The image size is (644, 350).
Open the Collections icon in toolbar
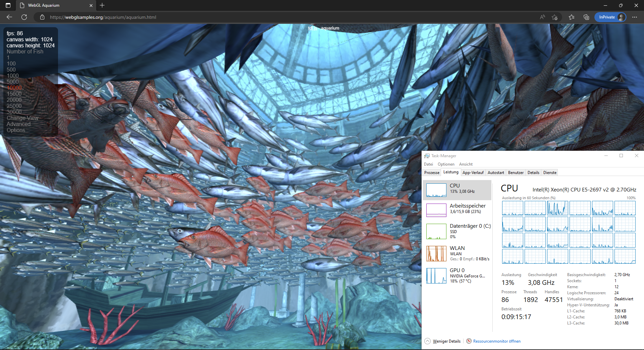click(x=586, y=17)
